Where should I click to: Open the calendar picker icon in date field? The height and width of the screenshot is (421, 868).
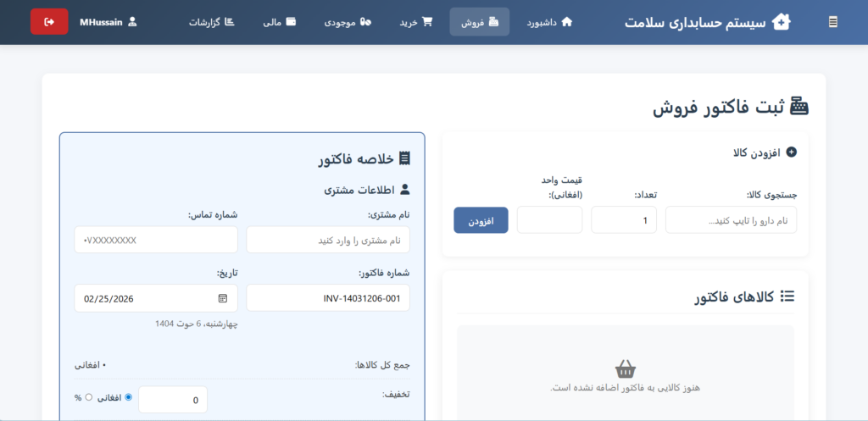click(223, 298)
